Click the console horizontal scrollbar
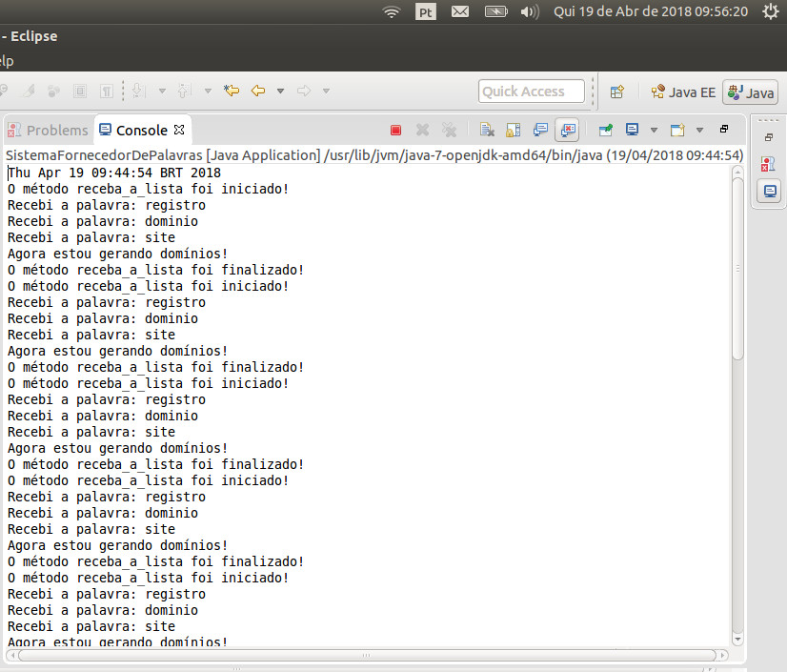787x672 pixels. (367, 656)
